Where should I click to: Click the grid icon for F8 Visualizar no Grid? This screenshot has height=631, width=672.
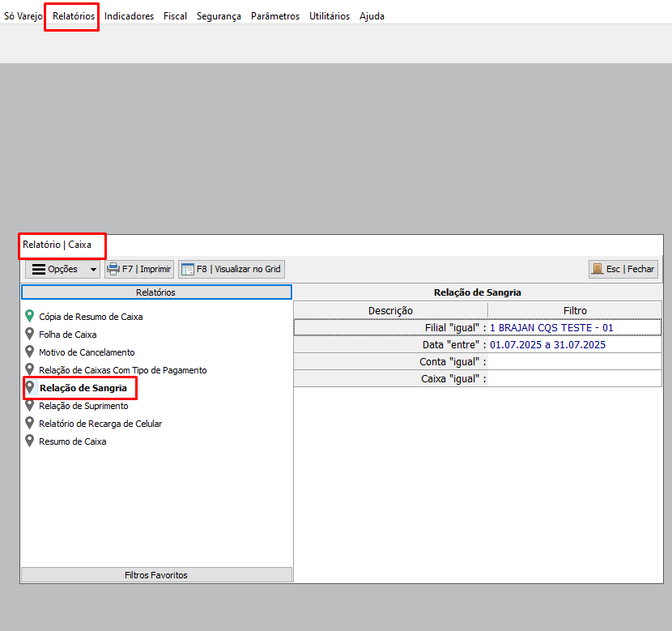tap(187, 269)
